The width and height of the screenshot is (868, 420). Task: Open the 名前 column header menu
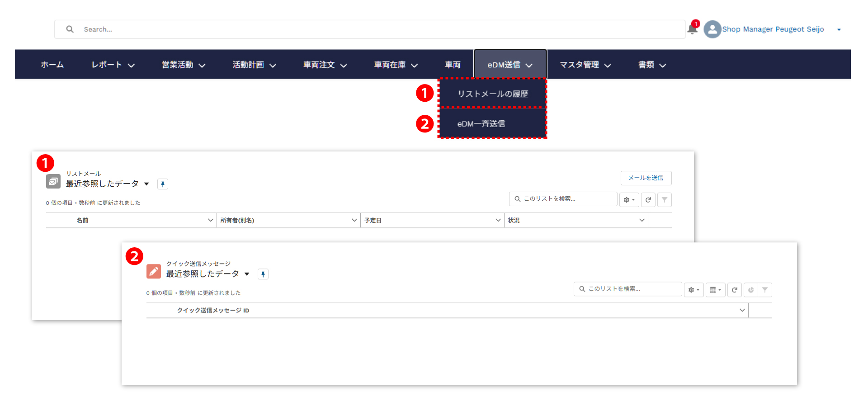[x=210, y=220]
